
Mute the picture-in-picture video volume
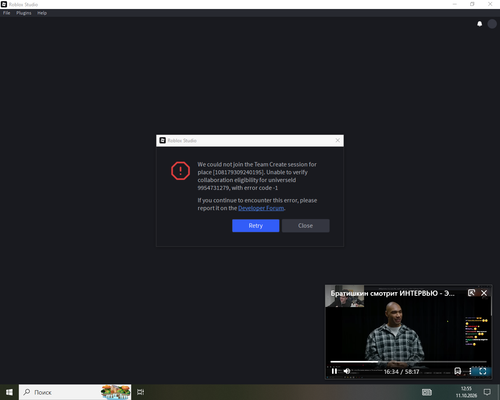pos(347,371)
